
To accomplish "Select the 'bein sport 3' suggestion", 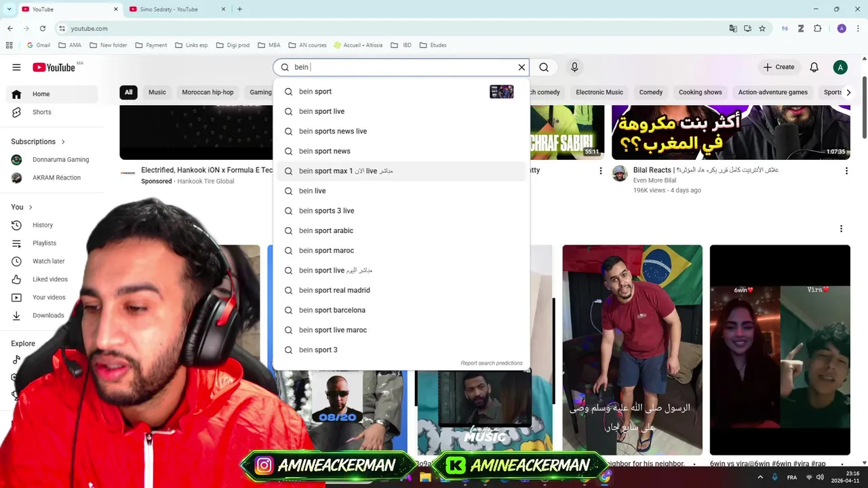I will pos(401,350).
